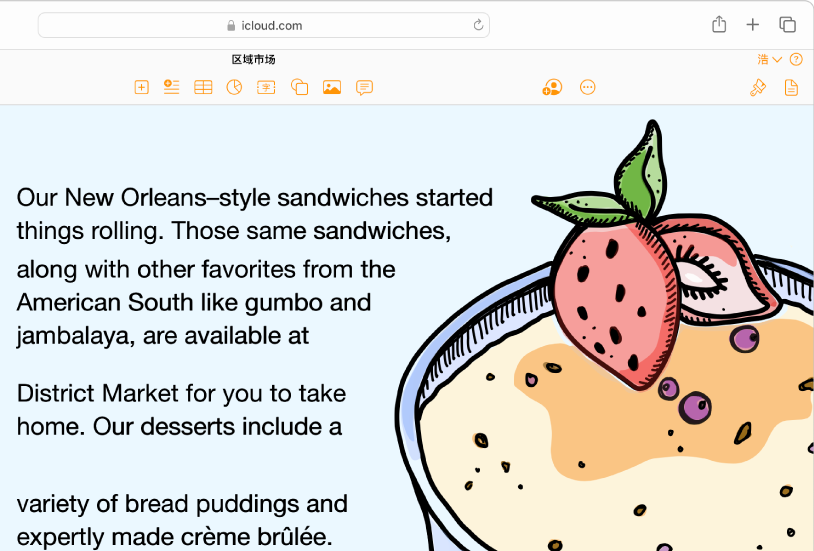Viewport: 814px width, 551px height.
Task: Click the document title 区域市场
Action: [253, 59]
